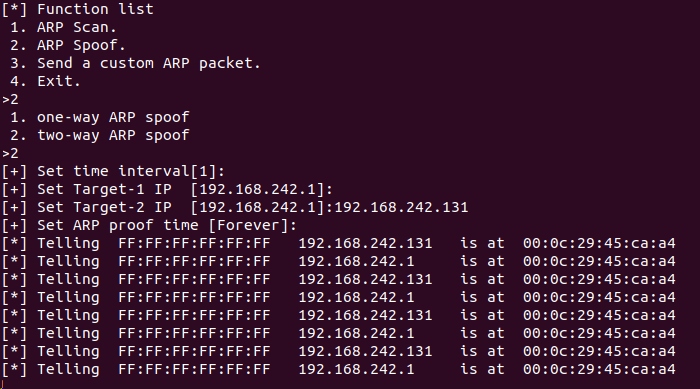Click the entered 192.168.242.131 Target-2 value
The height and width of the screenshot is (389, 700).
pyautogui.click(x=401, y=207)
